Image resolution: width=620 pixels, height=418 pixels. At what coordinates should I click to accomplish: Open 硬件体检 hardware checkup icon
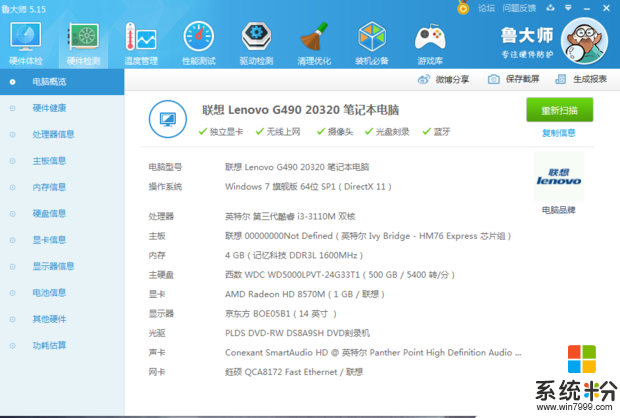pos(26,37)
